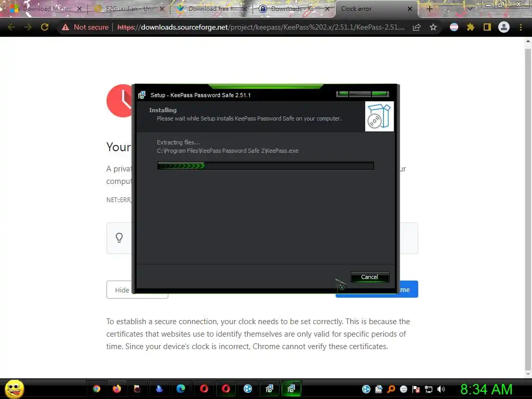The image size is (532, 399).
Task: Click the Not secure label
Action: pos(91,27)
